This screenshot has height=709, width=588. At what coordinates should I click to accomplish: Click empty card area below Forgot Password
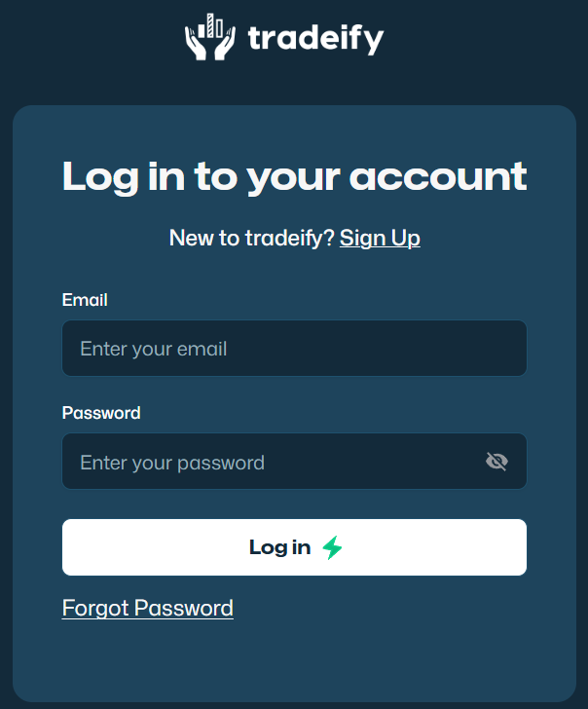pyautogui.click(x=294, y=662)
